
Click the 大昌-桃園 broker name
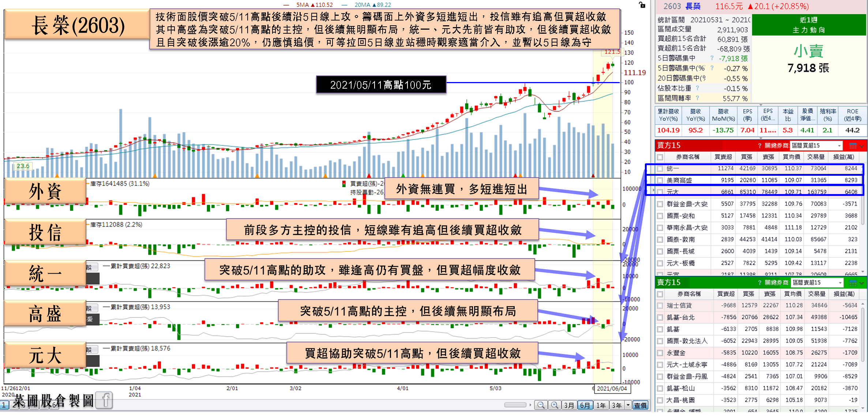tap(681, 400)
